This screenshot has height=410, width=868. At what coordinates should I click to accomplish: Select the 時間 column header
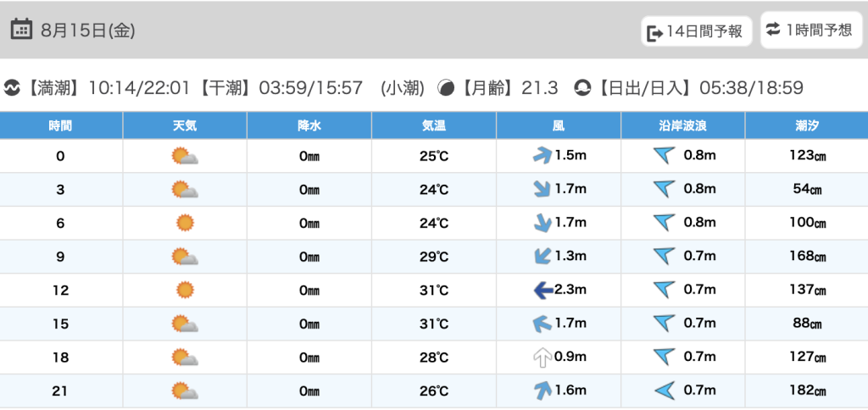point(60,125)
